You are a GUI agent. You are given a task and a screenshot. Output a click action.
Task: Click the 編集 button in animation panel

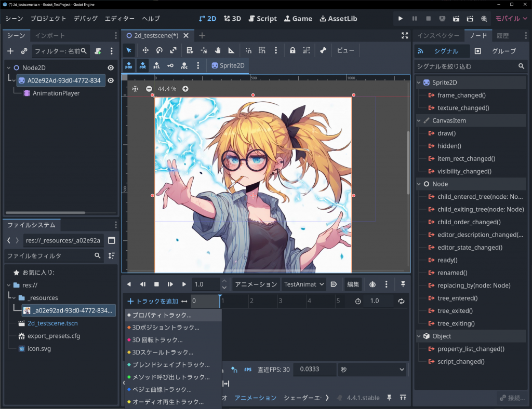pos(353,284)
